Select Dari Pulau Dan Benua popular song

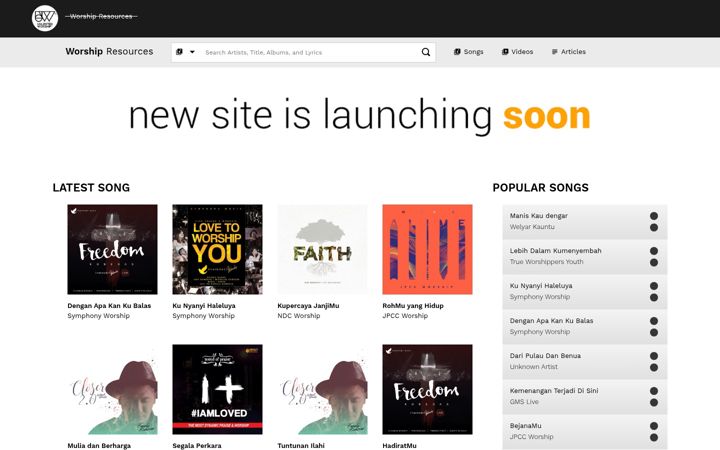(545, 356)
